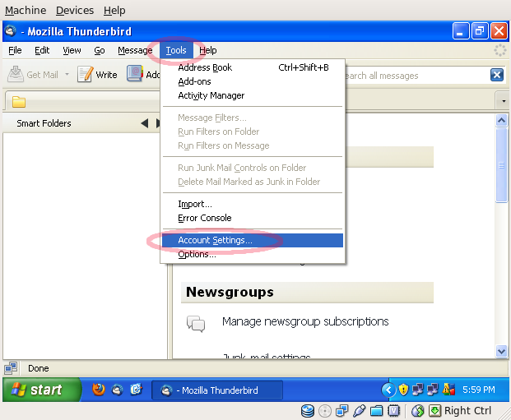Focus the search all messages field
The width and height of the screenshot is (511, 420).
(416, 76)
